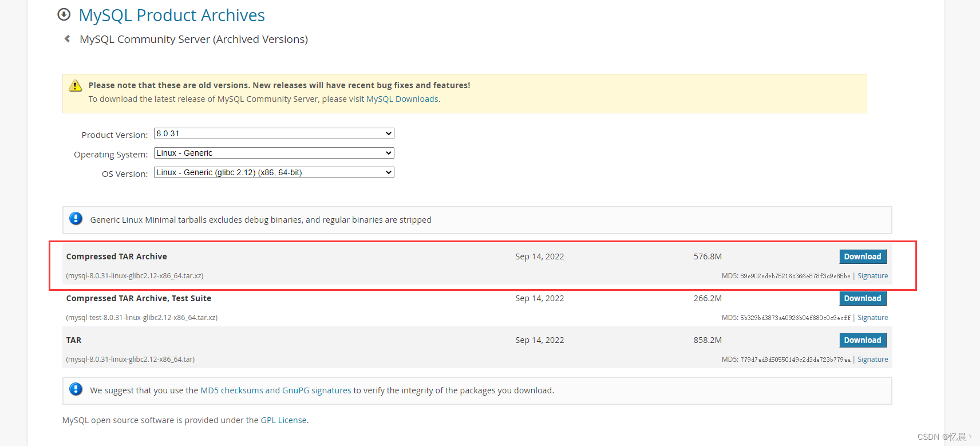
Task: Click the 576.8M file size
Action: pos(708,256)
